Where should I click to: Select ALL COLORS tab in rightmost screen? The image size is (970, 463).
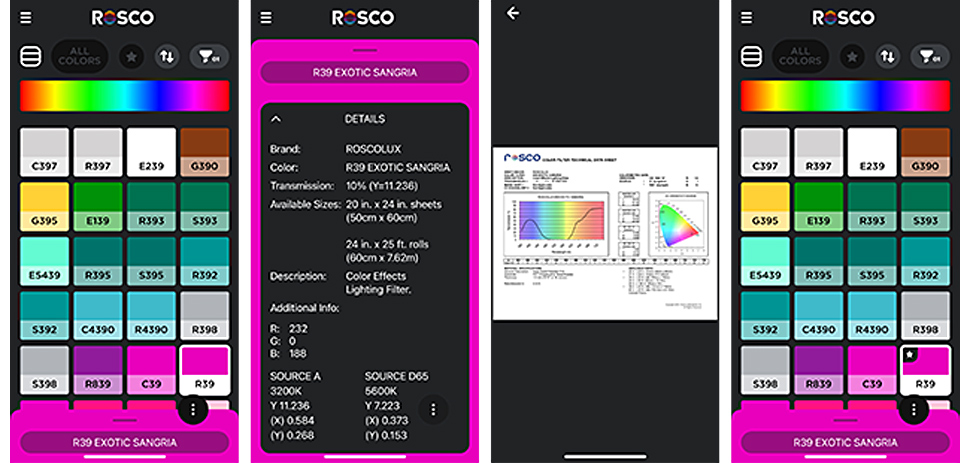point(799,57)
